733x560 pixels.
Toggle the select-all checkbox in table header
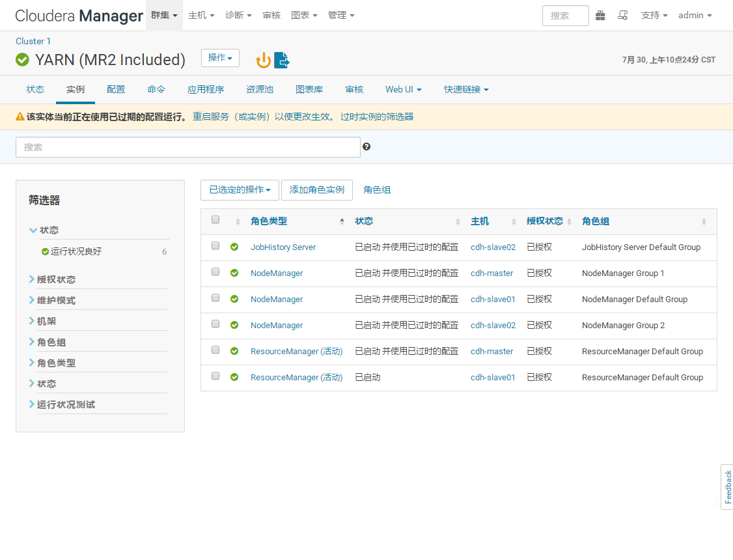(215, 219)
